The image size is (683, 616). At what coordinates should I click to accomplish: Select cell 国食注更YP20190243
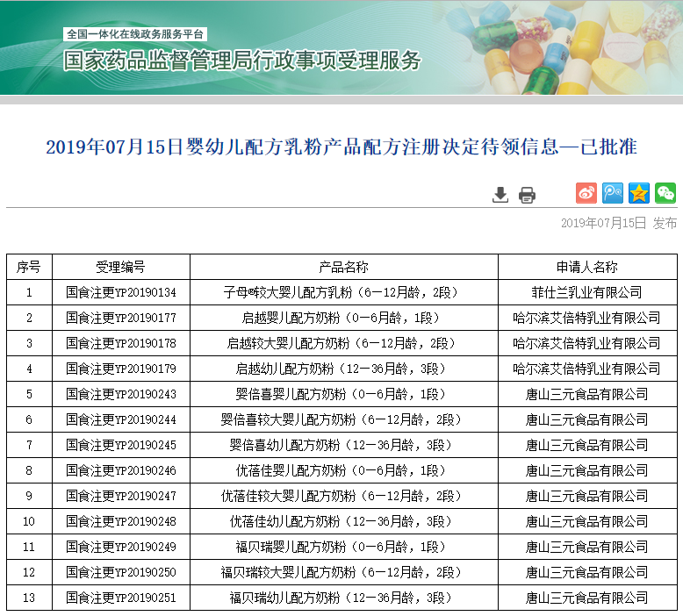121,394
